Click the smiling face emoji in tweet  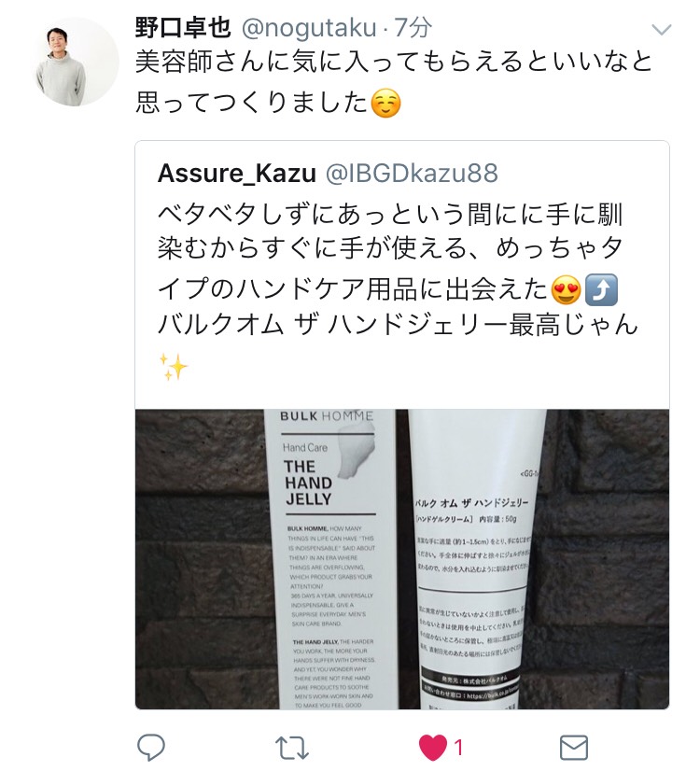coord(385,104)
